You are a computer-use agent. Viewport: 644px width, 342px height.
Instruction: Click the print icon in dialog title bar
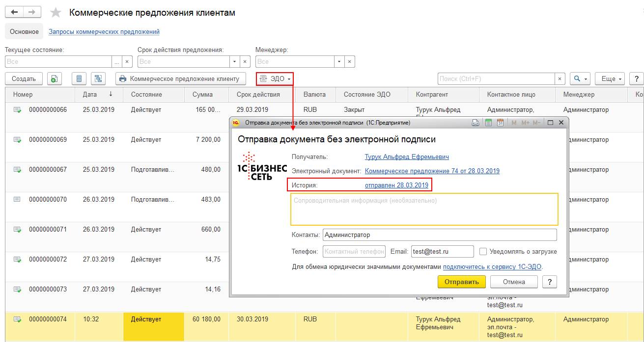coord(476,123)
